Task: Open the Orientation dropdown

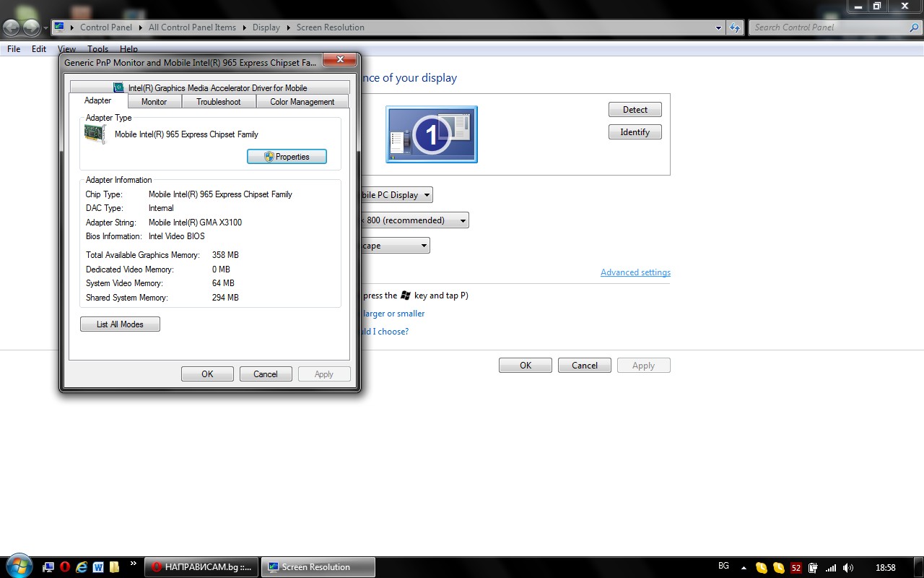Action: click(394, 246)
